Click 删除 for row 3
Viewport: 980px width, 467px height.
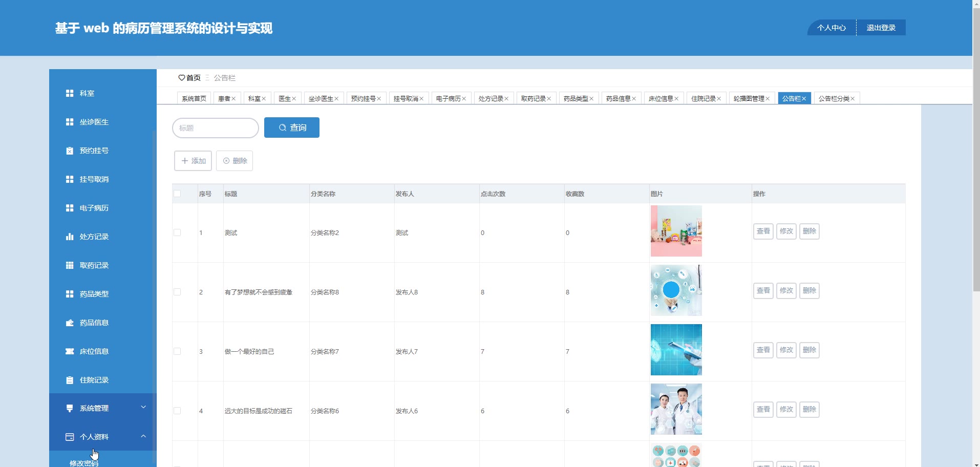(x=809, y=350)
